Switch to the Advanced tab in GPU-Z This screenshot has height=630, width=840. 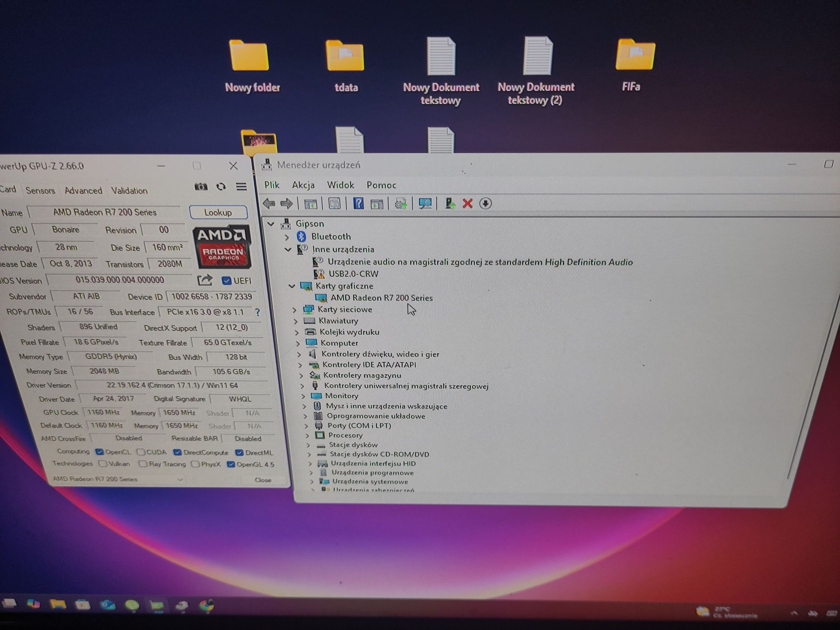click(x=83, y=190)
